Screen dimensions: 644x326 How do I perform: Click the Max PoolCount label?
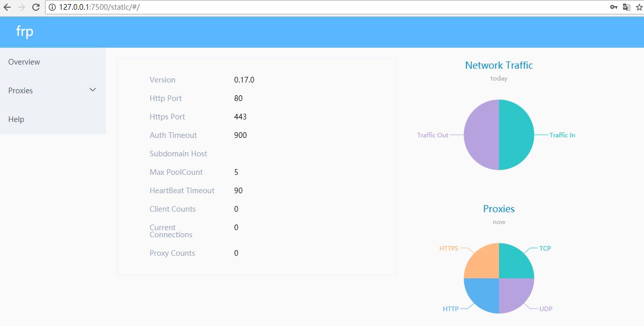tap(176, 172)
